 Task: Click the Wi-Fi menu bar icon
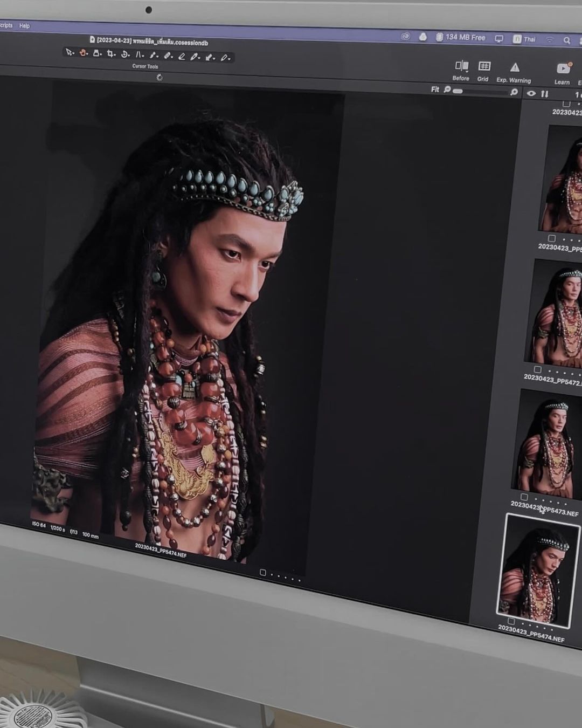point(550,39)
